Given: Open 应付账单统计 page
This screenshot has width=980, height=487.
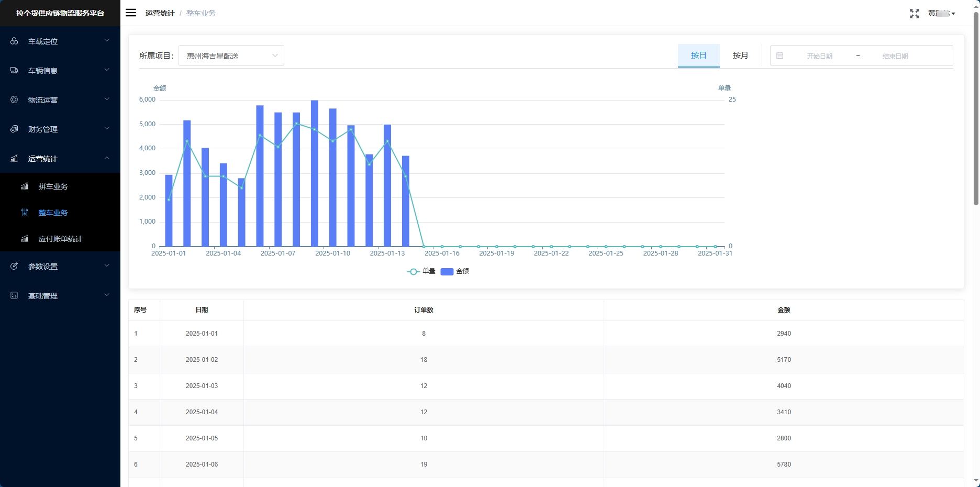Looking at the screenshot, I should tap(60, 239).
